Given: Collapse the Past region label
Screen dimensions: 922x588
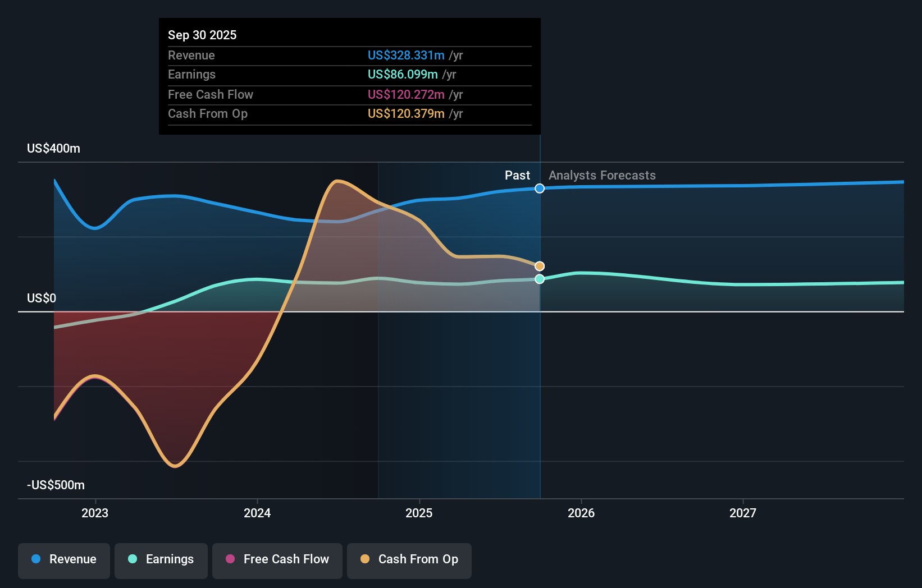Looking at the screenshot, I should [517, 175].
